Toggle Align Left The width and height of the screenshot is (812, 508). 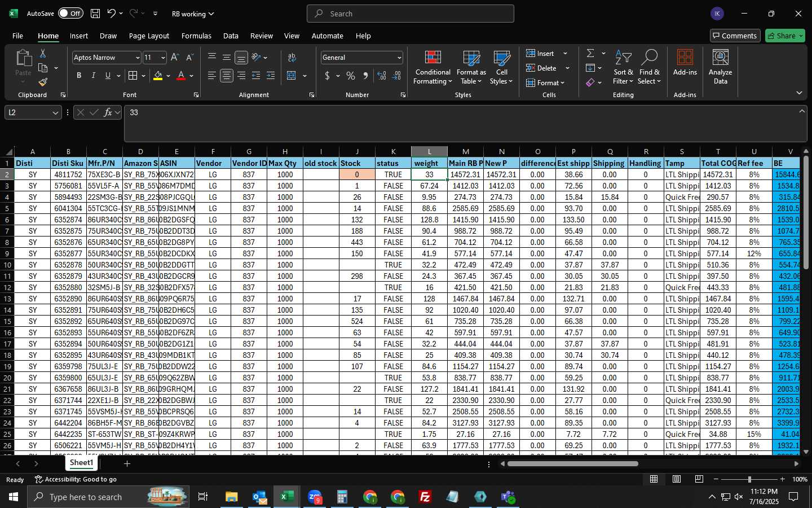[x=212, y=76]
